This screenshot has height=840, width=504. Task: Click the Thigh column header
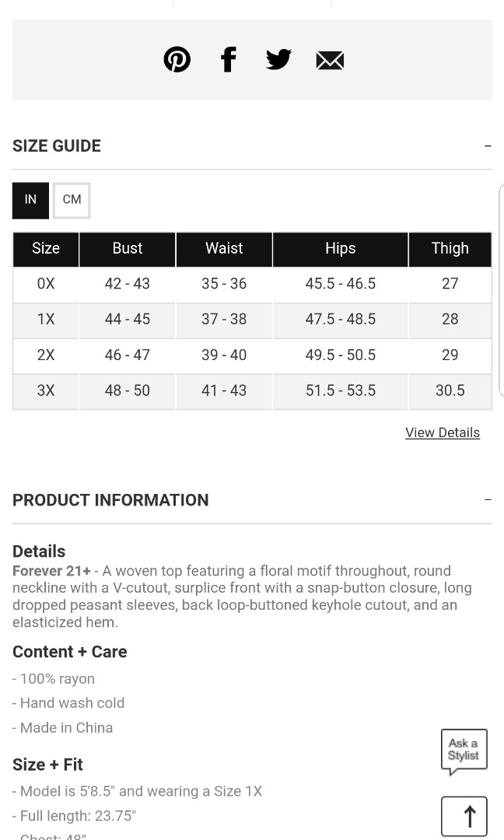pos(450,249)
